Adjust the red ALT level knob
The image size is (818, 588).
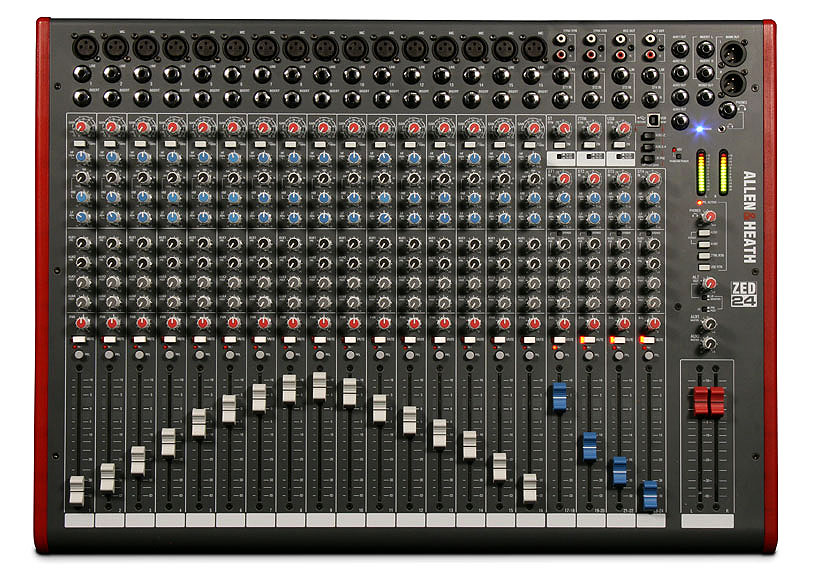pos(710,283)
